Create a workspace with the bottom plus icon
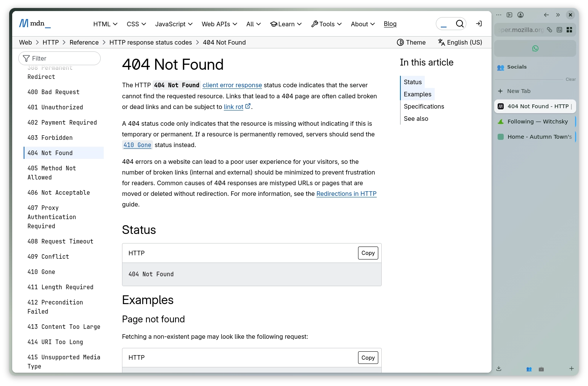This screenshot has width=588, height=386. pos(572,368)
